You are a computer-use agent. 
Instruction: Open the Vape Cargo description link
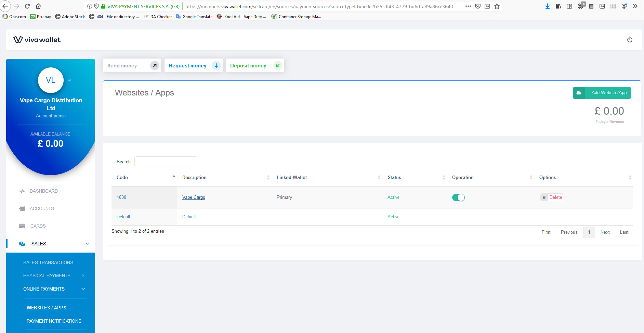tap(194, 197)
